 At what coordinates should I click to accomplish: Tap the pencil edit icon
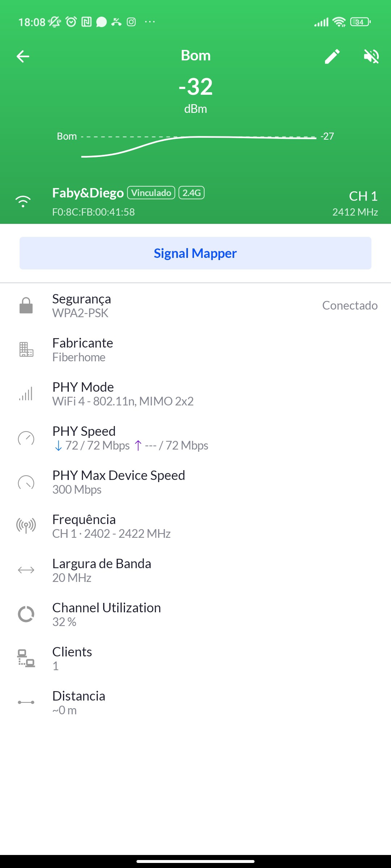(x=332, y=56)
